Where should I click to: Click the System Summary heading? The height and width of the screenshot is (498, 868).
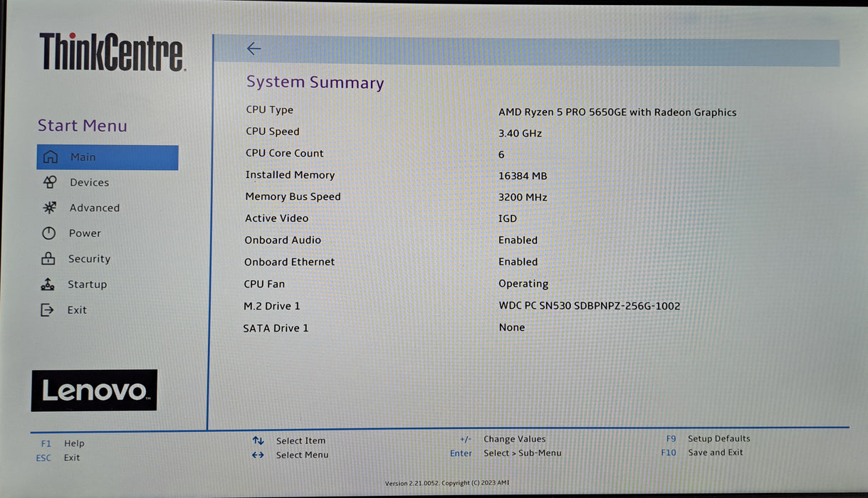315,83
